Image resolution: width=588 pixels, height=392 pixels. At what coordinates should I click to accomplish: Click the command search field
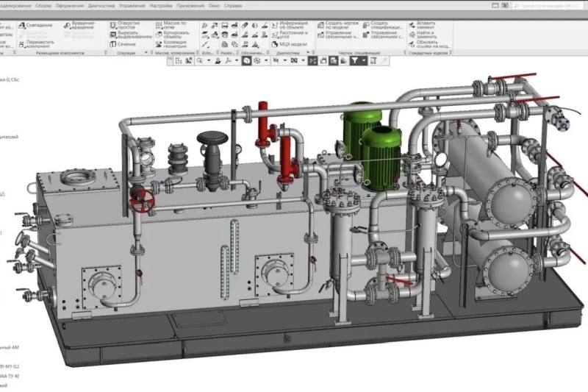point(548,6)
